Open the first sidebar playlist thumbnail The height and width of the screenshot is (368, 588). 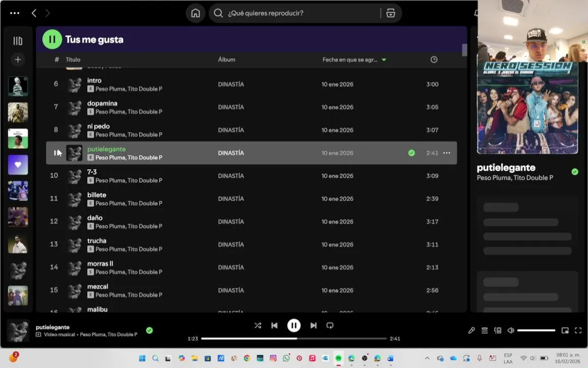coord(18,86)
